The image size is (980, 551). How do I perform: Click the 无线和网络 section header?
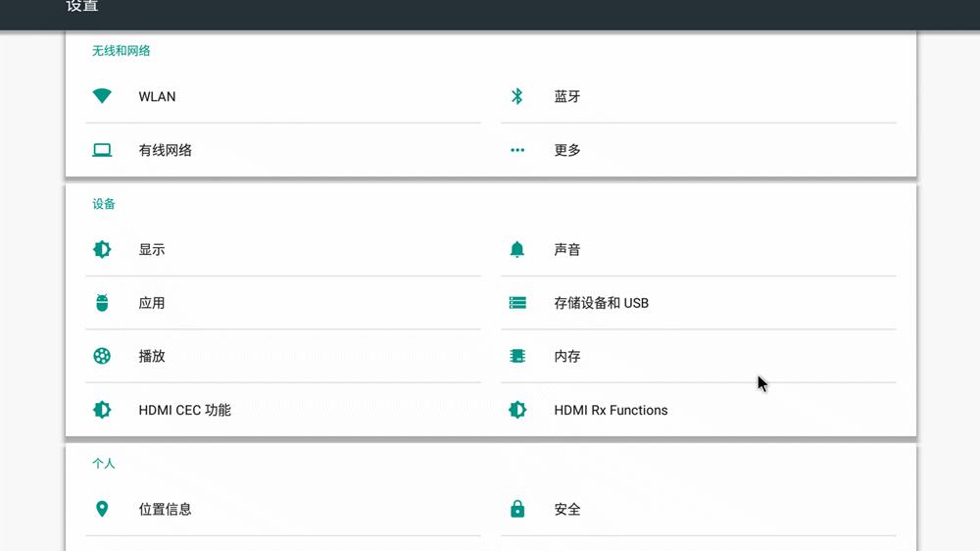[x=122, y=51]
